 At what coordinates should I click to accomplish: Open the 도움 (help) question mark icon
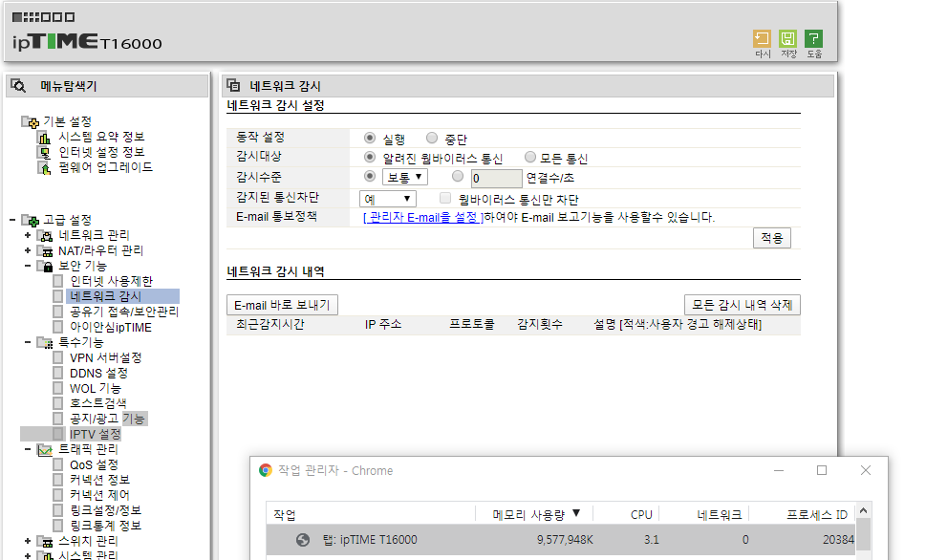click(814, 39)
